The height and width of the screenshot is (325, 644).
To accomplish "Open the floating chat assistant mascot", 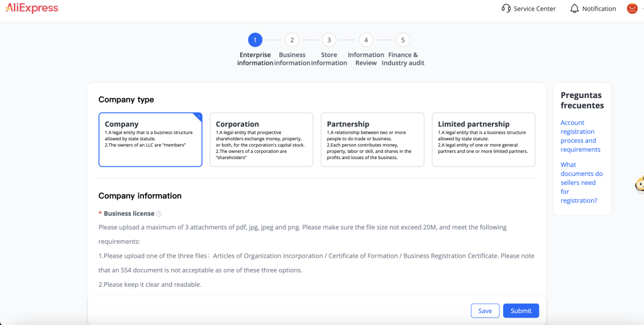I will coord(640,184).
